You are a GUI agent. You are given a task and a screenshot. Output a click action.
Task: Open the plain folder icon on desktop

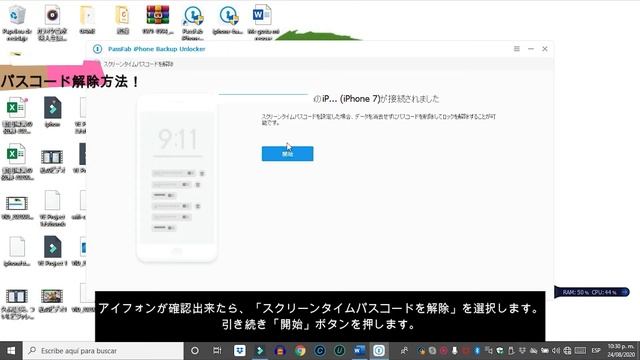point(87,20)
